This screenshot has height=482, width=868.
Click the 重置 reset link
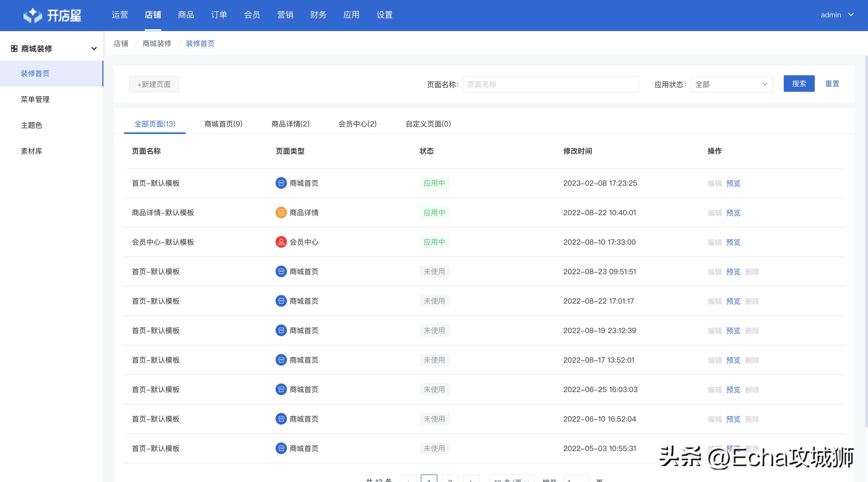[832, 84]
